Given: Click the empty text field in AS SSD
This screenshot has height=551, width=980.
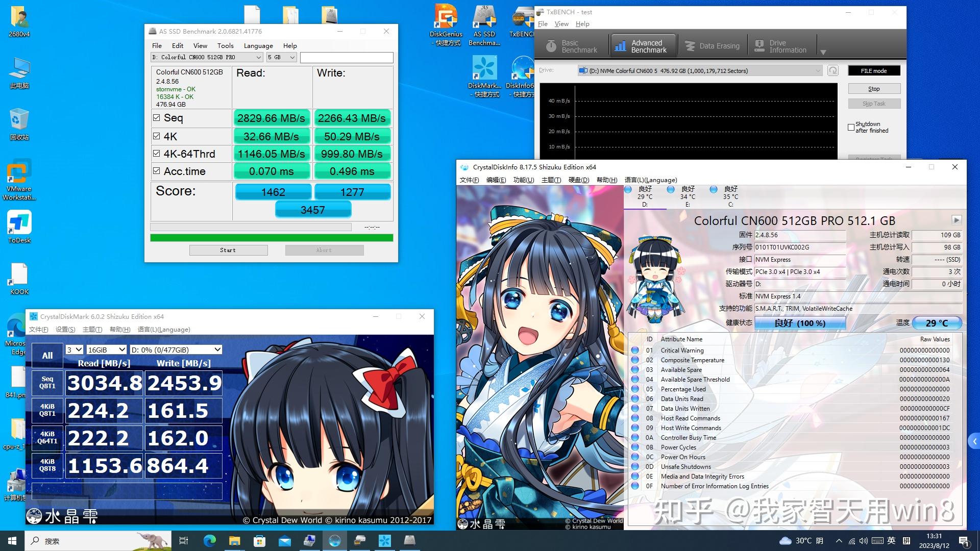Looking at the screenshot, I should point(347,57).
